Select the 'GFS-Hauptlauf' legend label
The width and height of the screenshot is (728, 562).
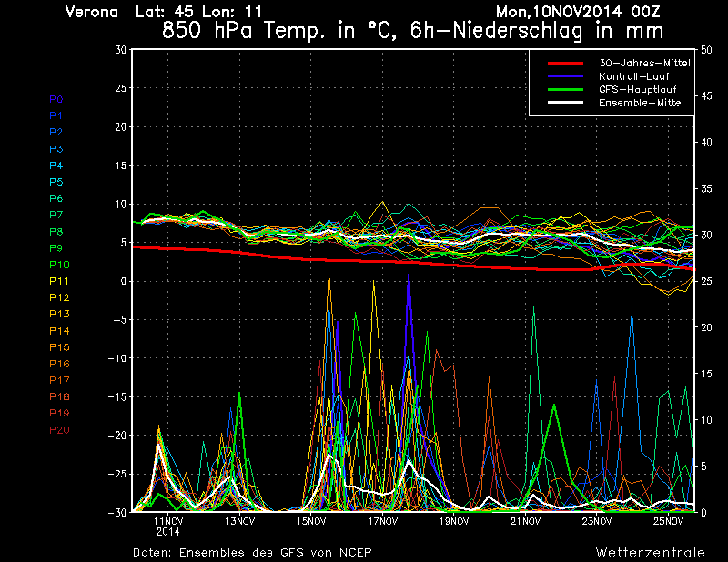[x=638, y=89]
